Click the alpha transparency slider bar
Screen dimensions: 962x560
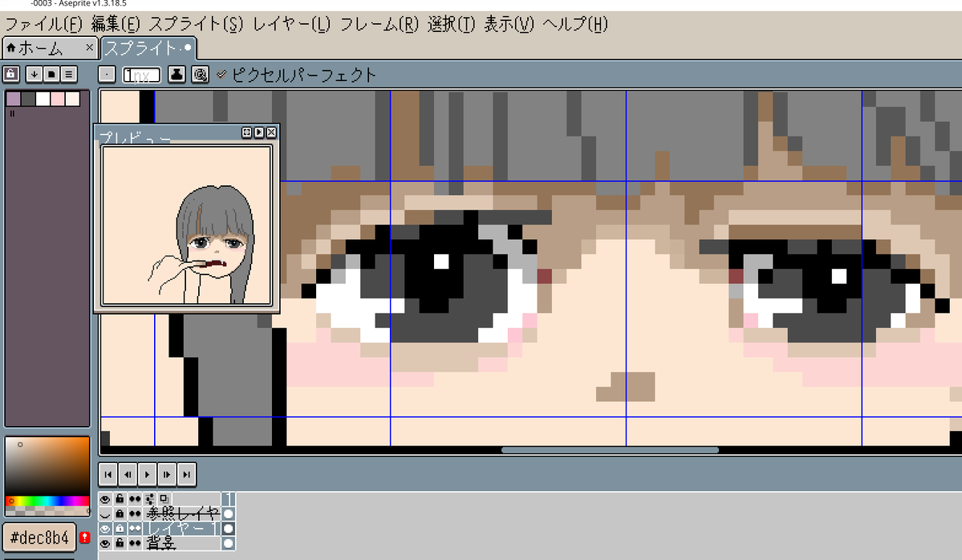click(47, 510)
